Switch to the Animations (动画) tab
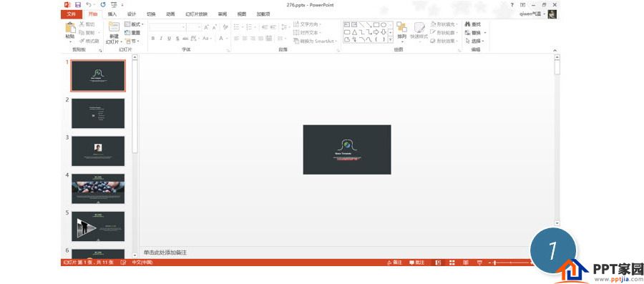This screenshot has width=644, height=284. tap(170, 14)
